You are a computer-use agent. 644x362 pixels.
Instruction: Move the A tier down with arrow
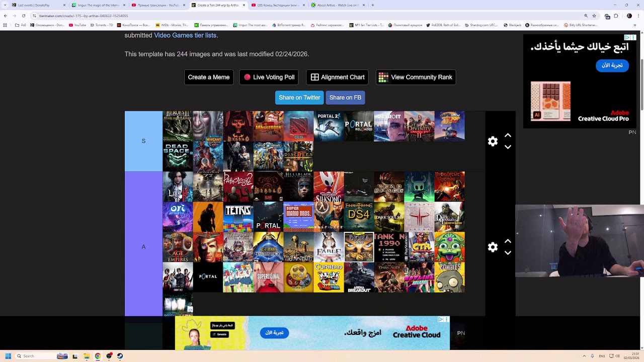508,253
